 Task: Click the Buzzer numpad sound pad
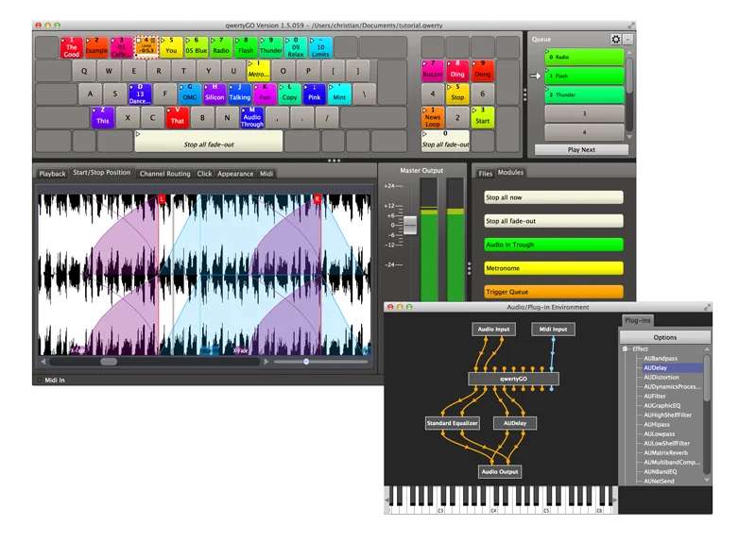coord(433,70)
